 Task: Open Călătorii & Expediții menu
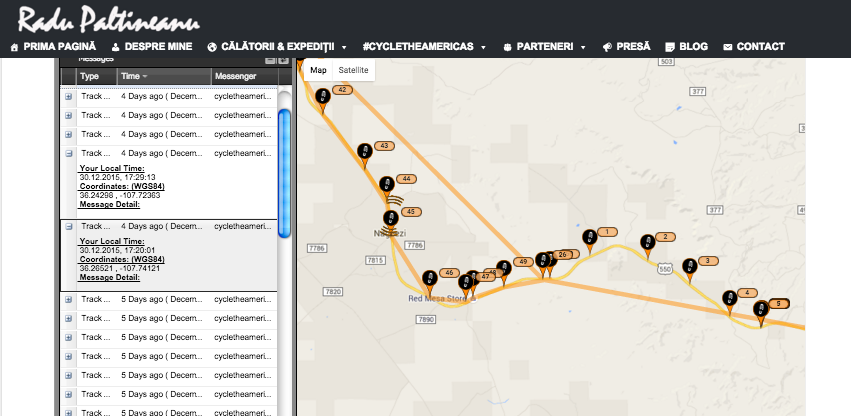(x=276, y=46)
